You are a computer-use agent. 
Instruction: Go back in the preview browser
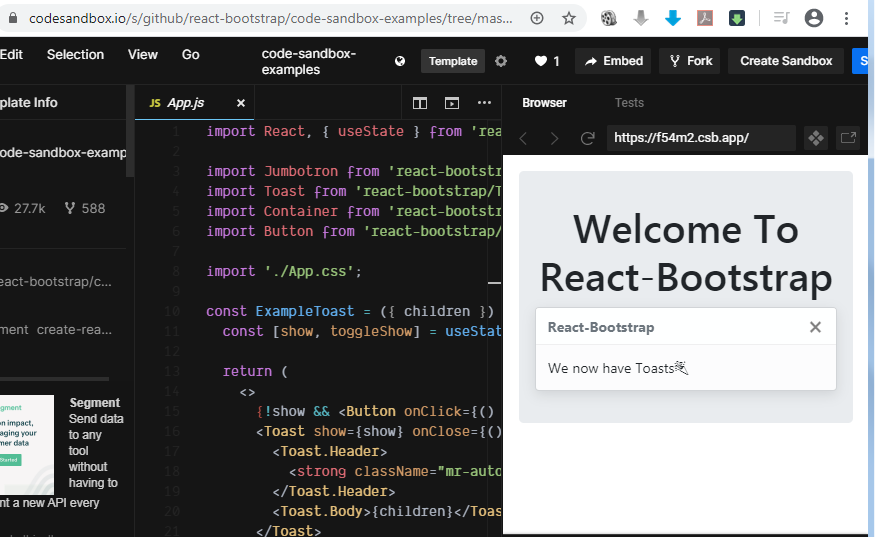(523, 138)
